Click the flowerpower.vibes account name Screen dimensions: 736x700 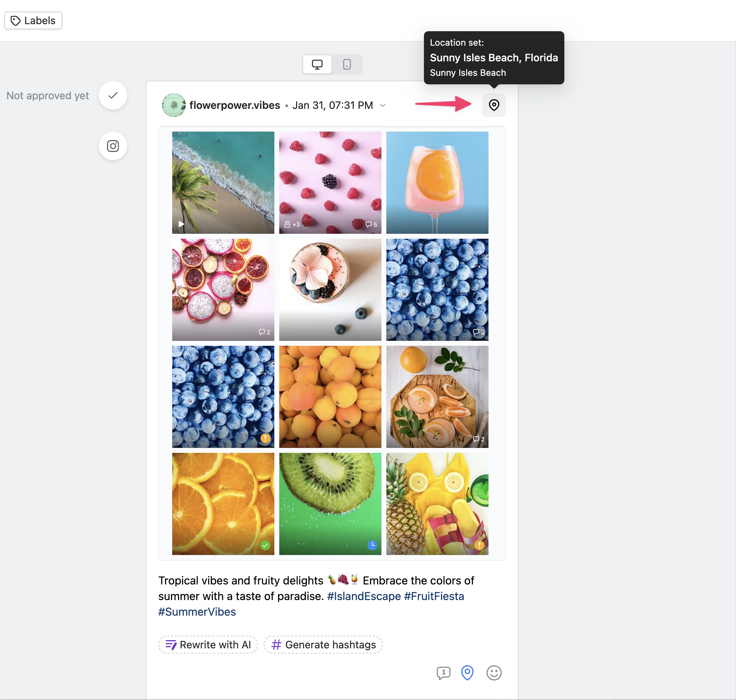[x=234, y=106]
